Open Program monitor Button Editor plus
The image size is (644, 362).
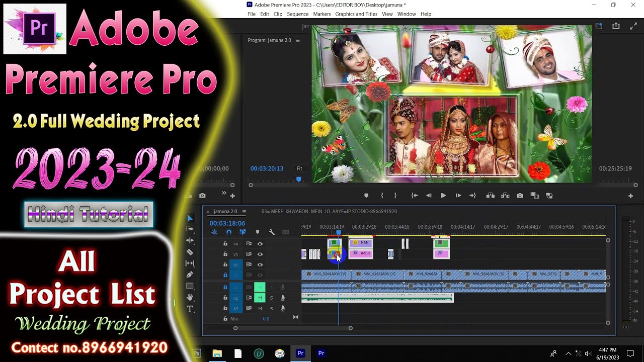point(630,196)
